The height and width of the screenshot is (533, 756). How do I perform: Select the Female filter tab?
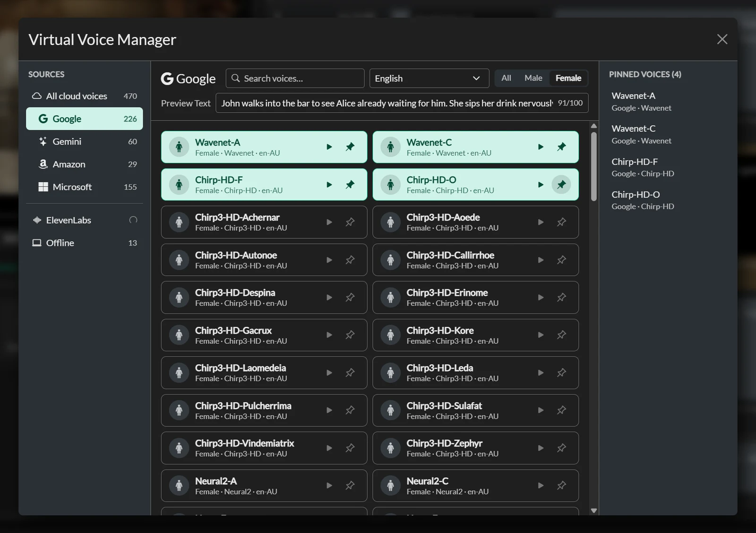coord(568,78)
